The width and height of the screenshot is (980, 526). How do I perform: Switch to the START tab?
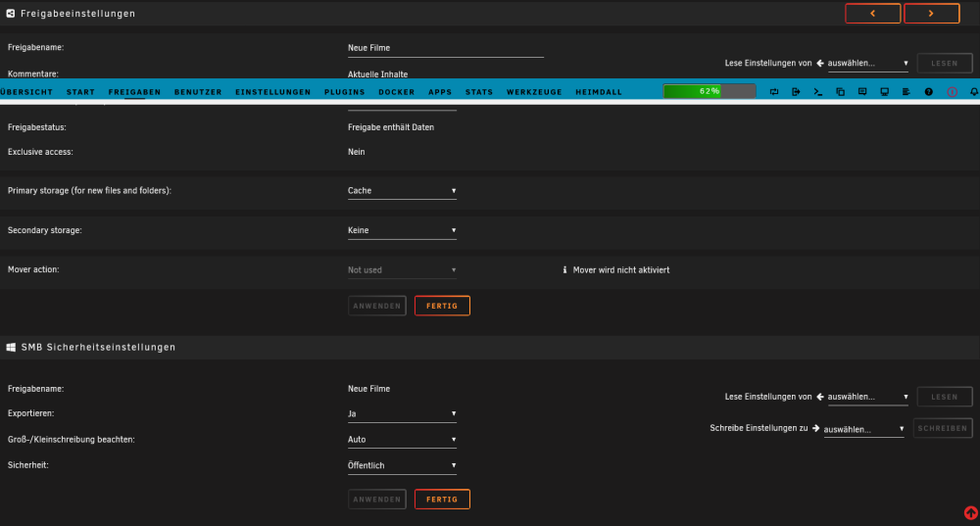80,92
